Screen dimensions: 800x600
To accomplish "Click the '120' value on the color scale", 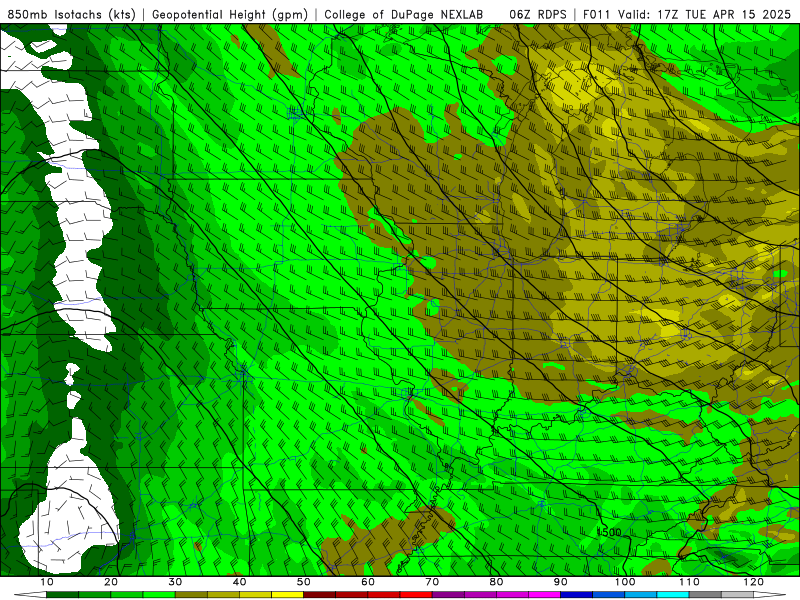I will pyautogui.click(x=754, y=582).
